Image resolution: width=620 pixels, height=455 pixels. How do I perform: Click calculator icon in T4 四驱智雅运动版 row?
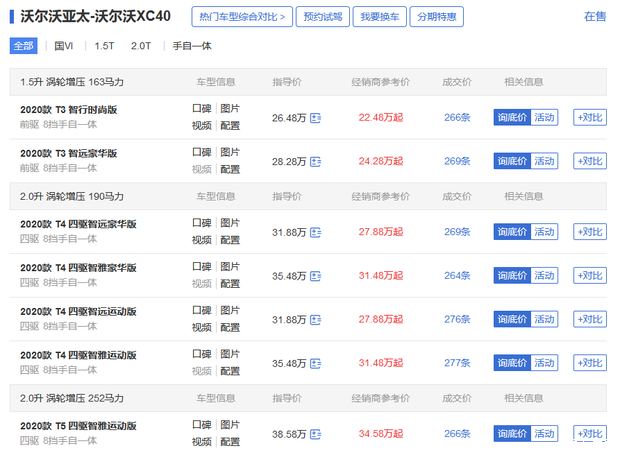click(315, 363)
